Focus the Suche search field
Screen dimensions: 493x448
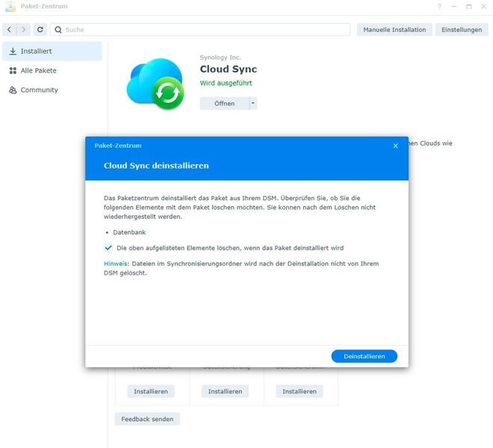[x=200, y=30]
